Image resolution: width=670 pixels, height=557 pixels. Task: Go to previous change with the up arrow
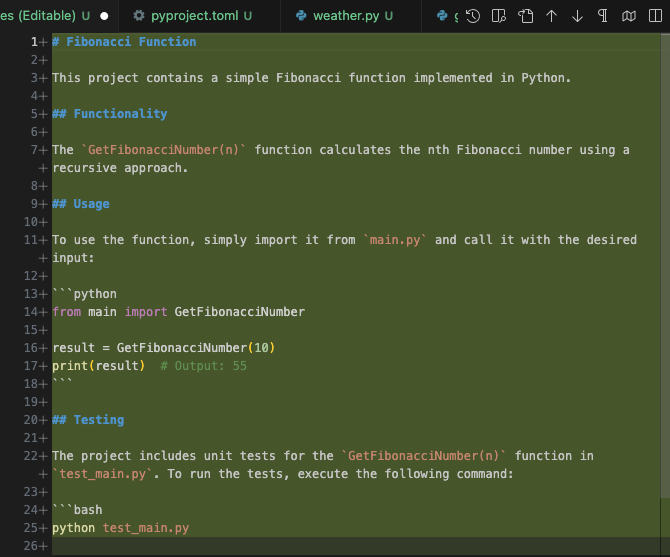(552, 16)
